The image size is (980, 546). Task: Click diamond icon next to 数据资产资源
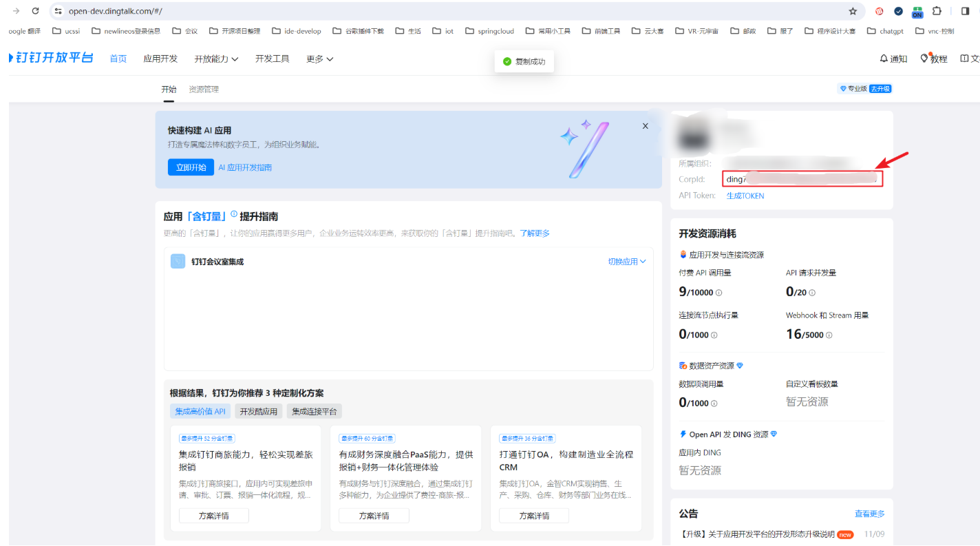[x=740, y=366]
